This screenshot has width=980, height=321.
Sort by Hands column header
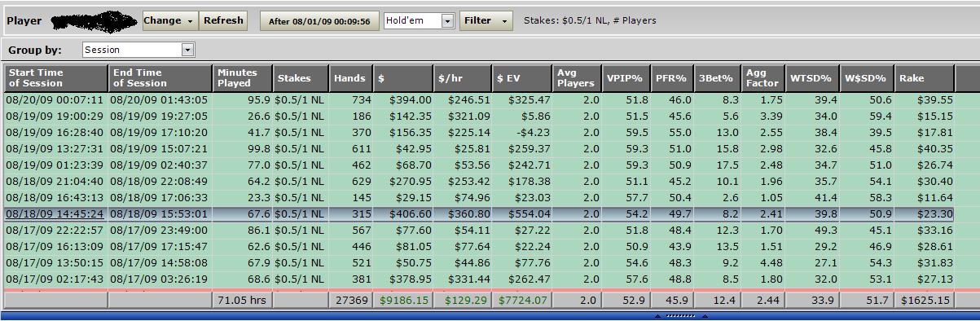(350, 78)
